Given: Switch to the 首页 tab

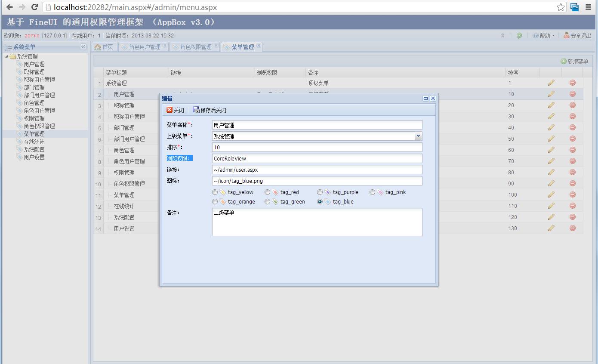Looking at the screenshot, I should [104, 46].
